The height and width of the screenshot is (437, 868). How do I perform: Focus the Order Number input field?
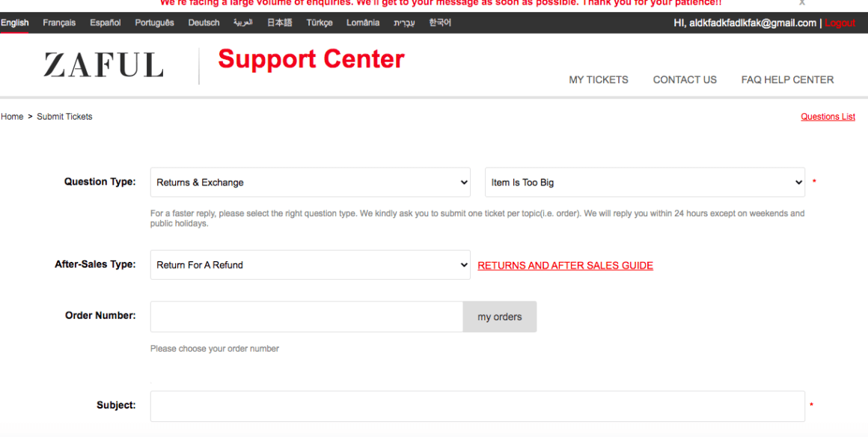pos(307,317)
